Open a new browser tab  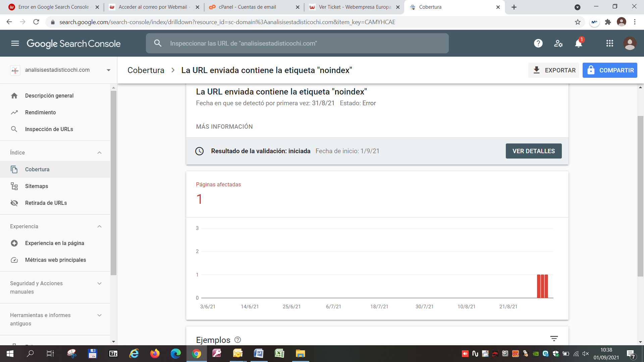514,7
